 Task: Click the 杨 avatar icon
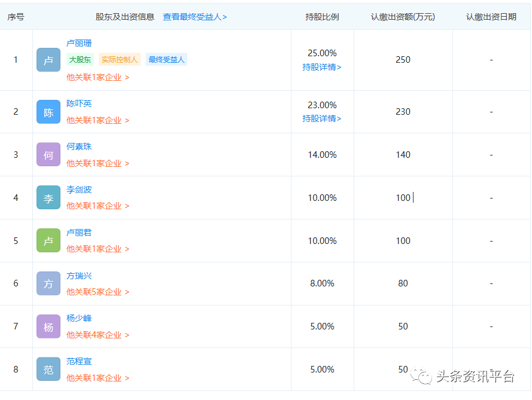(x=48, y=326)
